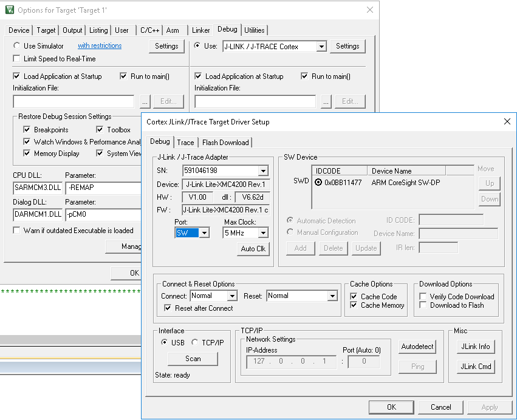The image size is (517, 420).
Task: Click simulator Settings button
Action: tap(166, 46)
